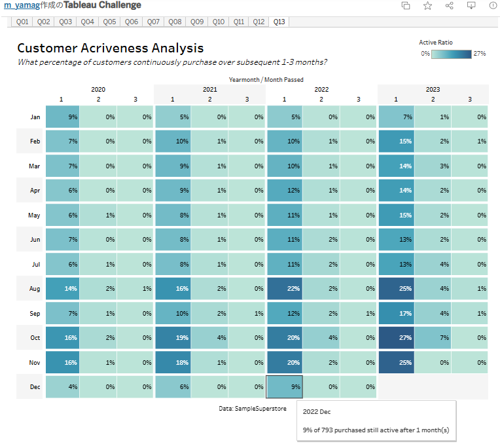Select the 2022 year column header

pos(321,89)
